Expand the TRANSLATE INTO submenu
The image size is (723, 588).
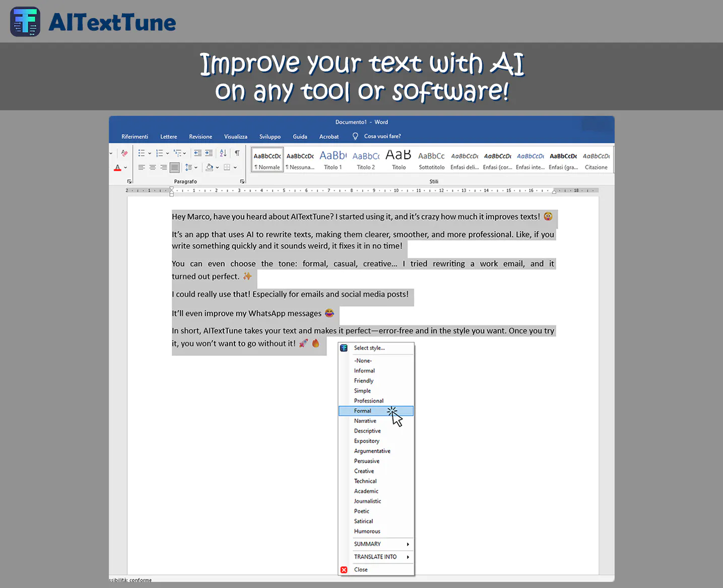(x=376, y=557)
